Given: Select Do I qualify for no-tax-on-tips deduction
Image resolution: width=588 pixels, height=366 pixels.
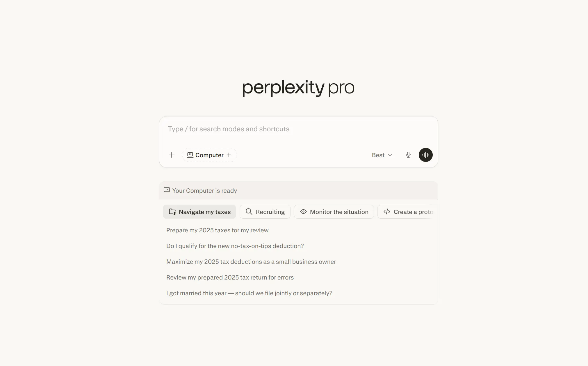Looking at the screenshot, I should [x=235, y=246].
